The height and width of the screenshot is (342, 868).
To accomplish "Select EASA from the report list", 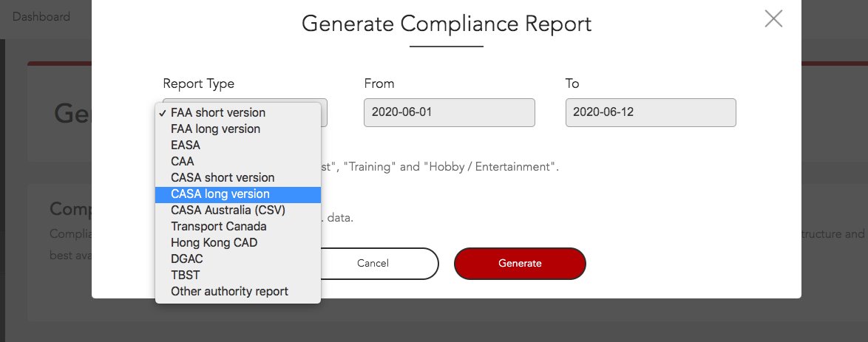I will [238, 145].
